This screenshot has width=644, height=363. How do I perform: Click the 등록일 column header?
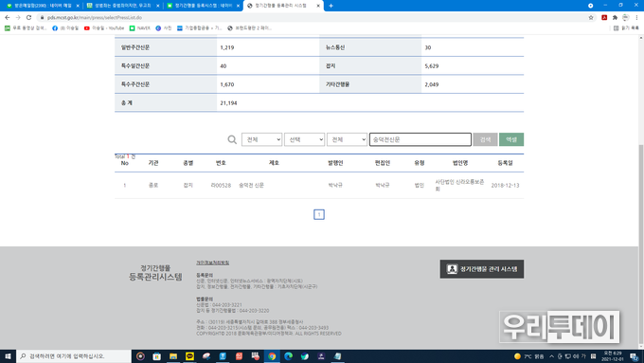(x=505, y=163)
